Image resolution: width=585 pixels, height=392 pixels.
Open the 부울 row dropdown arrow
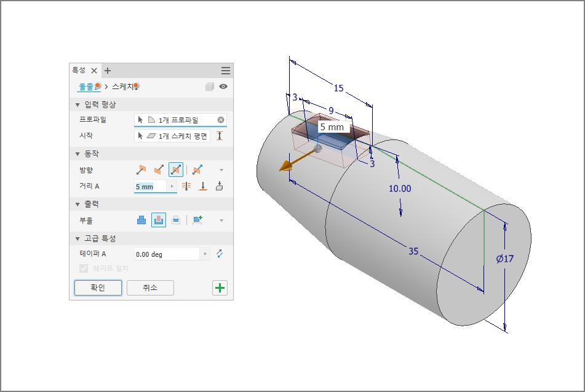coord(221,221)
